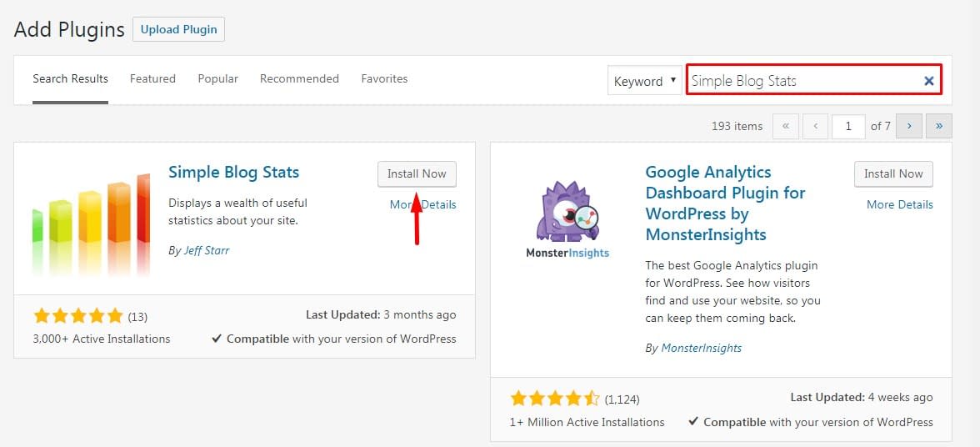Jump to the last results page
This screenshot has width=980, height=447.
[938, 126]
